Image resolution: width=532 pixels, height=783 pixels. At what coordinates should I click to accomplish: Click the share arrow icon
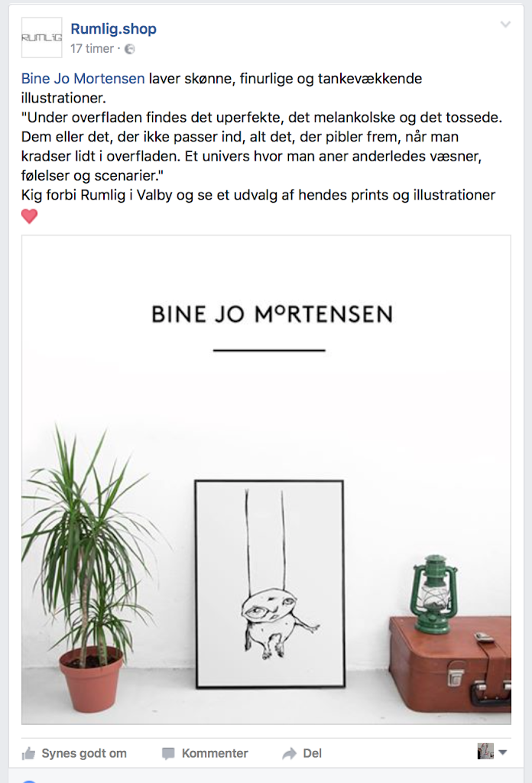(290, 753)
